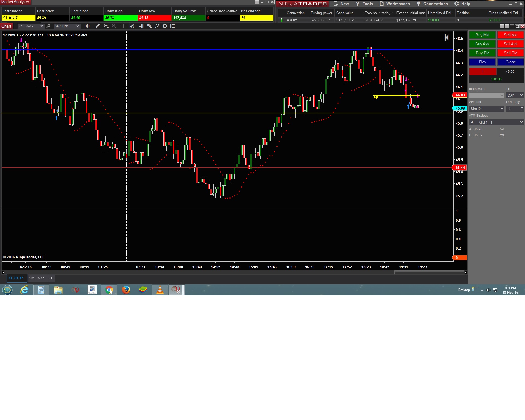
Task: Switch to the QM 01-17 chart tab
Action: (36, 278)
